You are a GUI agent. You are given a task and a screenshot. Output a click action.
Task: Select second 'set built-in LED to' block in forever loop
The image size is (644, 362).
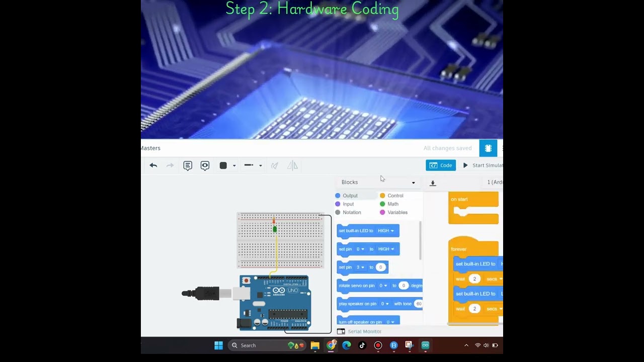pyautogui.click(x=478, y=294)
